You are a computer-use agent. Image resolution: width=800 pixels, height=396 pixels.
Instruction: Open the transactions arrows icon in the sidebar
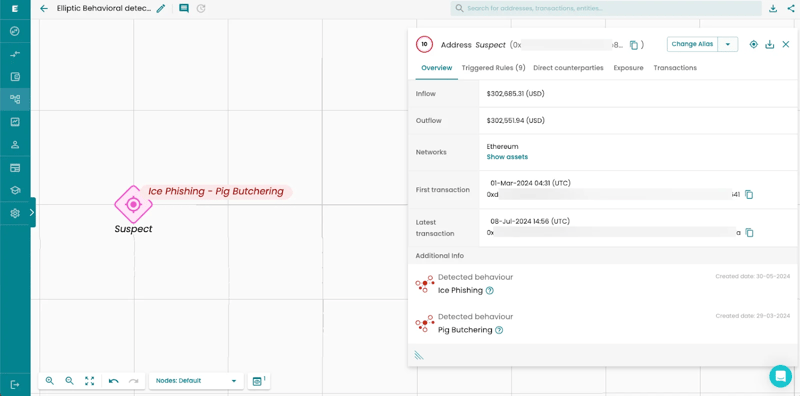coord(15,54)
